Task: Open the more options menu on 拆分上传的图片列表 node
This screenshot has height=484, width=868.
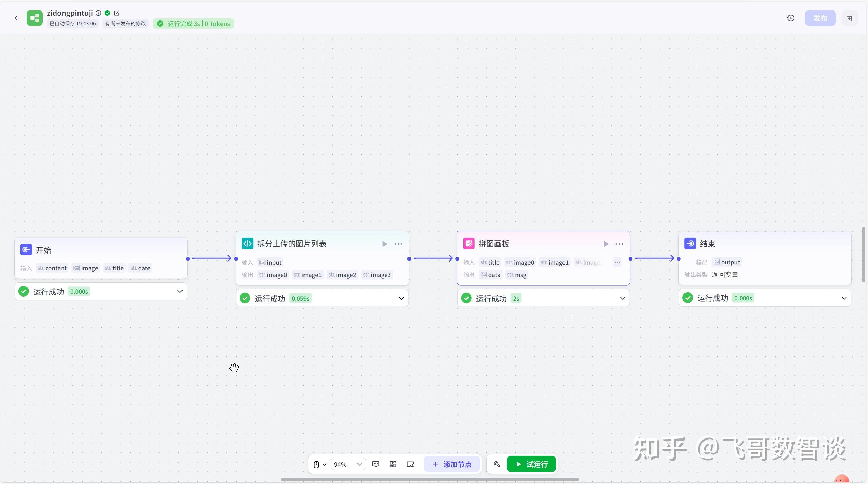Action: click(398, 244)
